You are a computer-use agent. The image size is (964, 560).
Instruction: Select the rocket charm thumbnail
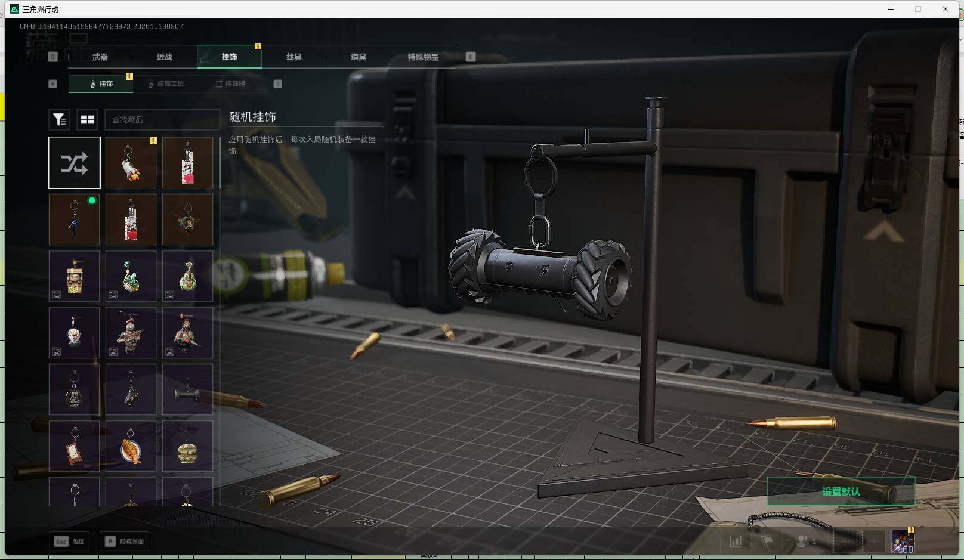coord(131,163)
